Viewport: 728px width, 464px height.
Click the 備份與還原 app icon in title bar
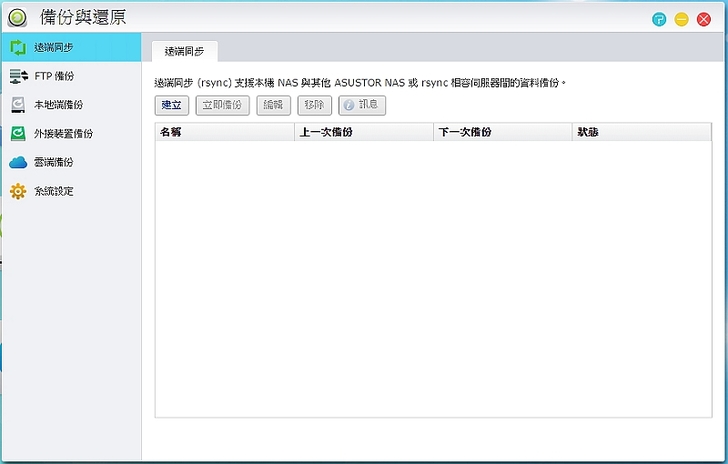pos(16,17)
